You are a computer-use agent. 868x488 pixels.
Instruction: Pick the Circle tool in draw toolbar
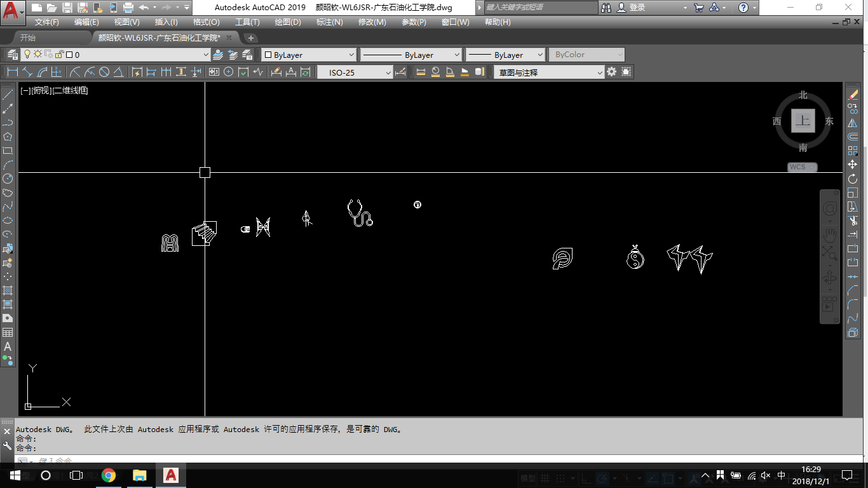coord(8,179)
